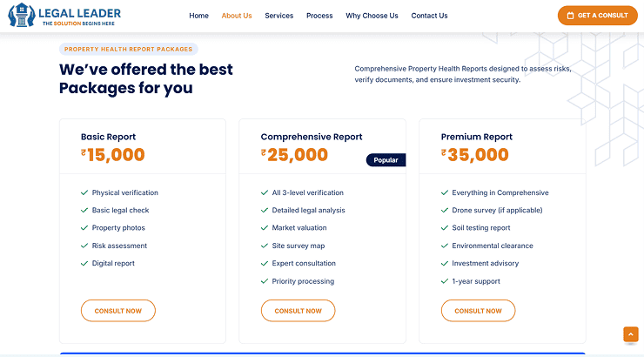Open the Services menu

(279, 16)
